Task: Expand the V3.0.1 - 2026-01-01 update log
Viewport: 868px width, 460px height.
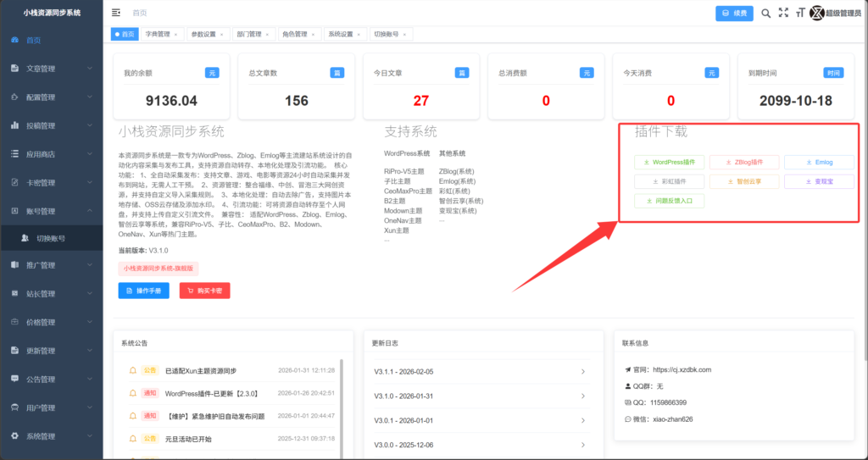Action: coord(480,421)
